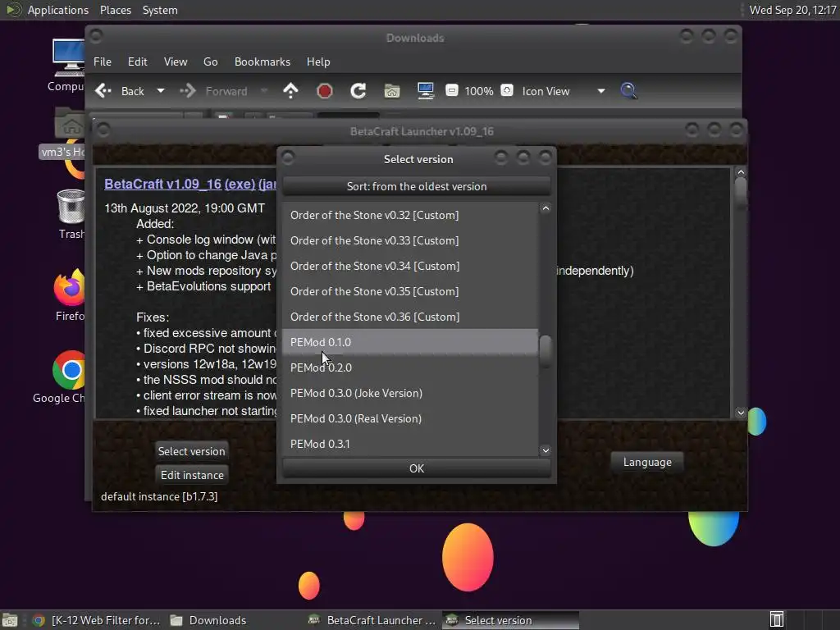Zoom out with the minus icon

pyautogui.click(x=452, y=90)
